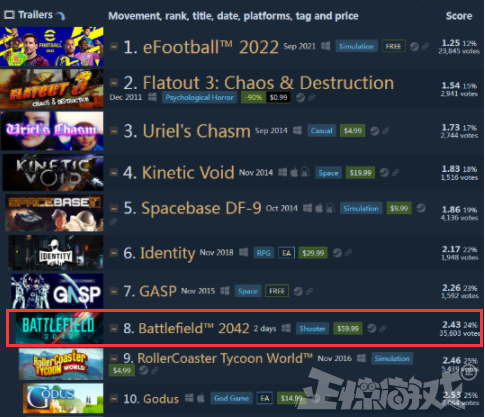
Task: Click the Score column header
Action: click(459, 16)
